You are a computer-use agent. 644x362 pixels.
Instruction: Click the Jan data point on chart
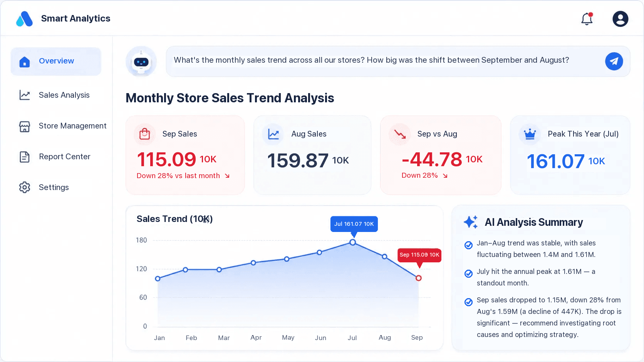(158, 279)
